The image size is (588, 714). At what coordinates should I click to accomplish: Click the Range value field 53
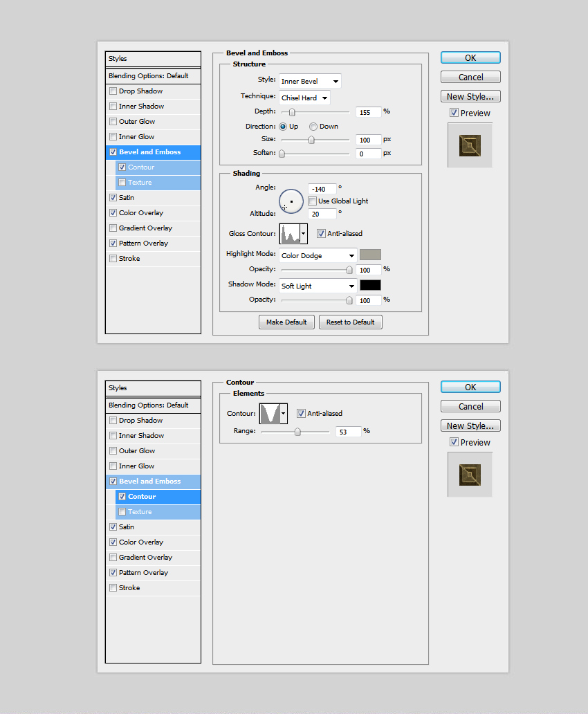pos(349,432)
